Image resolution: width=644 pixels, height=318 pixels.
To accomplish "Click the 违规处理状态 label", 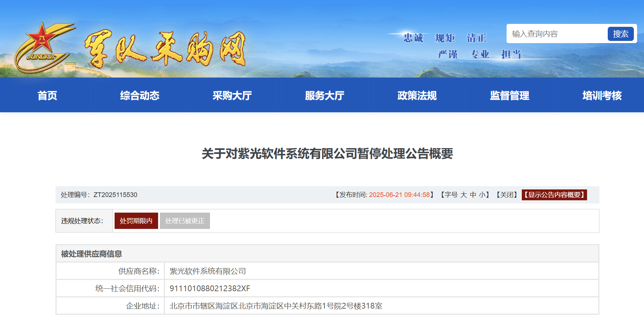I will (x=82, y=221).
